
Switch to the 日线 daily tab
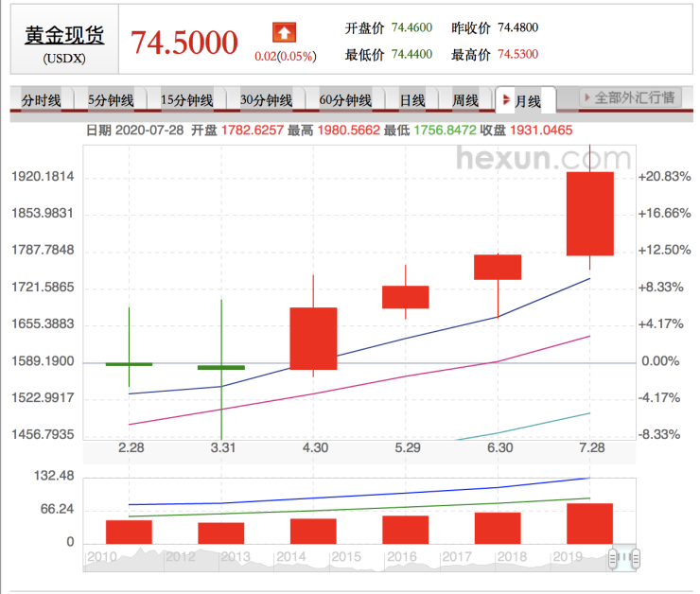[x=411, y=99]
